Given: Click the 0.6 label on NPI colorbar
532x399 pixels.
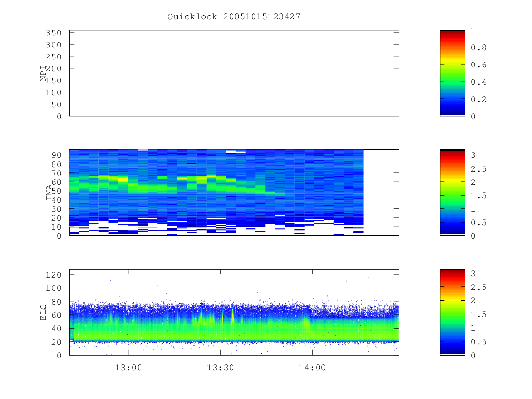Looking at the screenshot, I should (478, 65).
